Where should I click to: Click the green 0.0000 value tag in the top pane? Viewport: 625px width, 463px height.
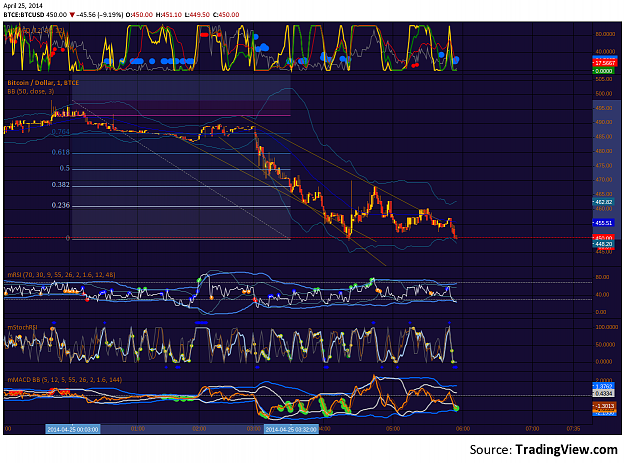[603, 71]
